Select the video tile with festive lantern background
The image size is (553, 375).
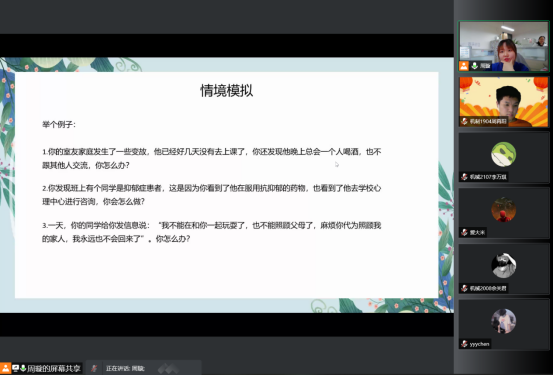click(x=503, y=102)
